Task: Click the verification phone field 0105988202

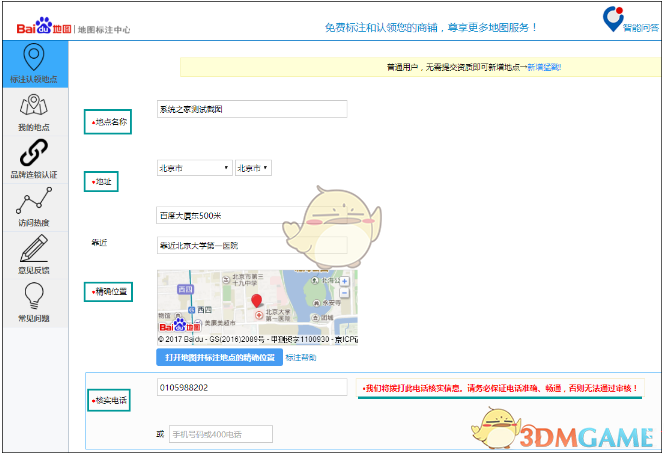Action: [252, 387]
